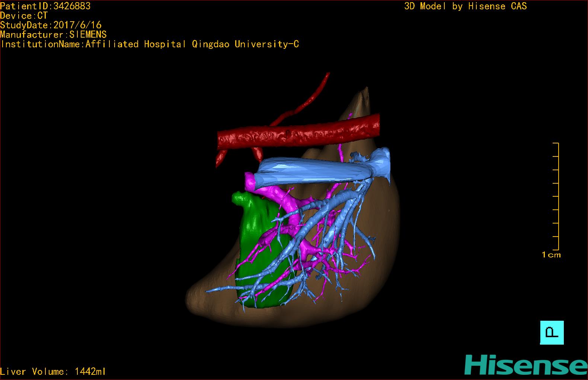Click the cyan orientation marker icon
The image size is (588, 380).
(552, 332)
